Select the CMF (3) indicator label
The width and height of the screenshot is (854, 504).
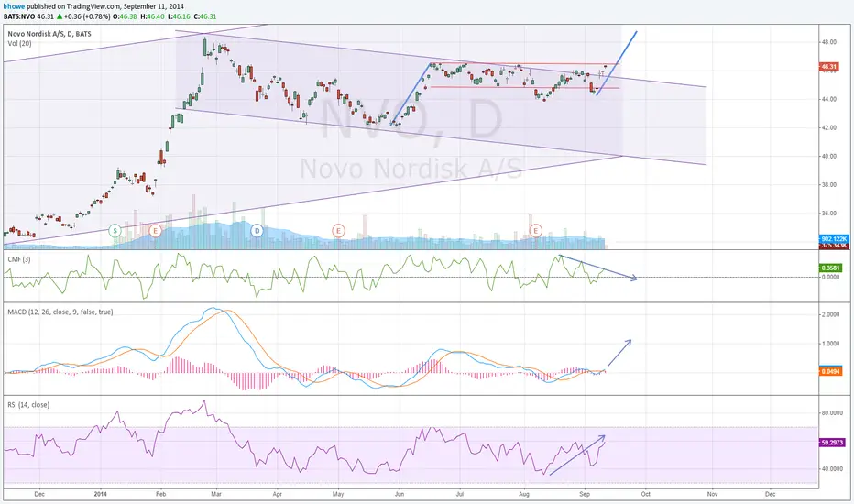coord(19,259)
